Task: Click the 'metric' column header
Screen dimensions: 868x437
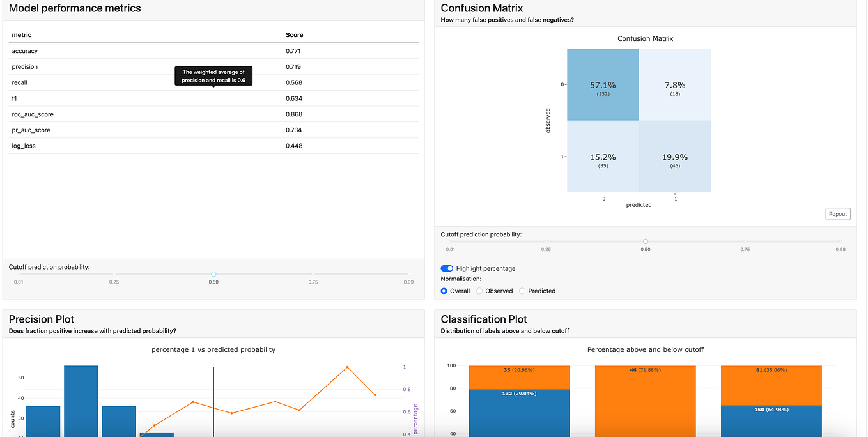Action: coord(22,35)
